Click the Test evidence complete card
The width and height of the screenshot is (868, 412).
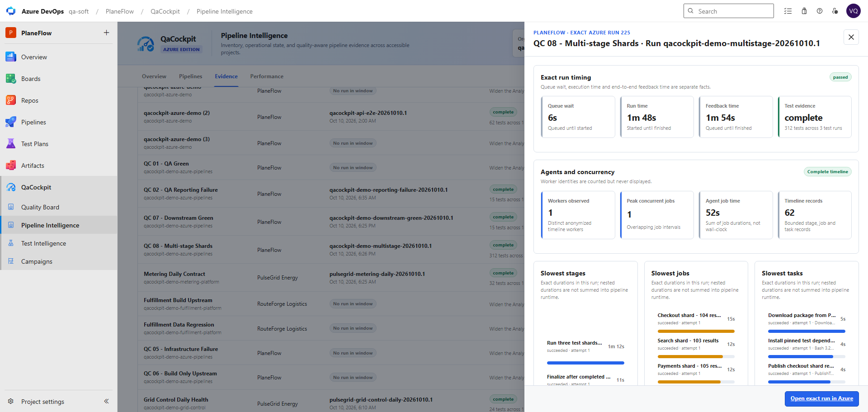tap(815, 117)
